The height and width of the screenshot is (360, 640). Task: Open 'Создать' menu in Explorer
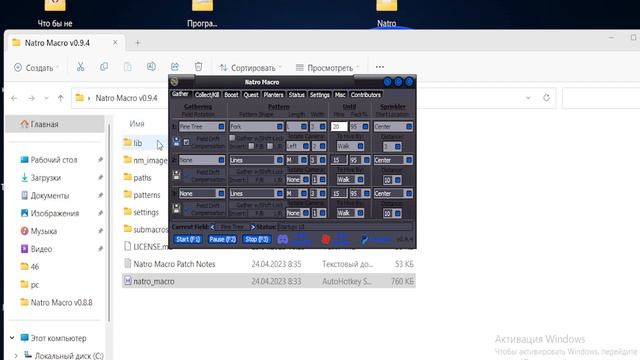point(37,68)
